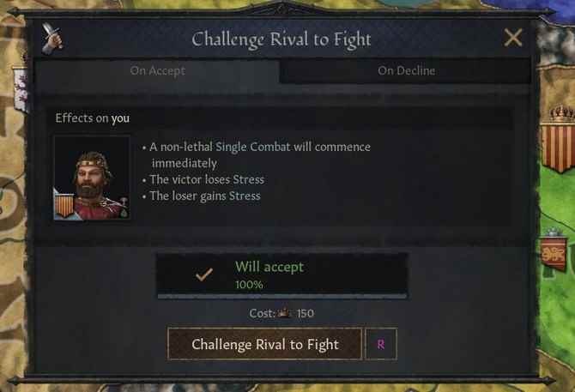575x392 pixels.
Task: Click the Stress link in victor line
Action: click(248, 179)
